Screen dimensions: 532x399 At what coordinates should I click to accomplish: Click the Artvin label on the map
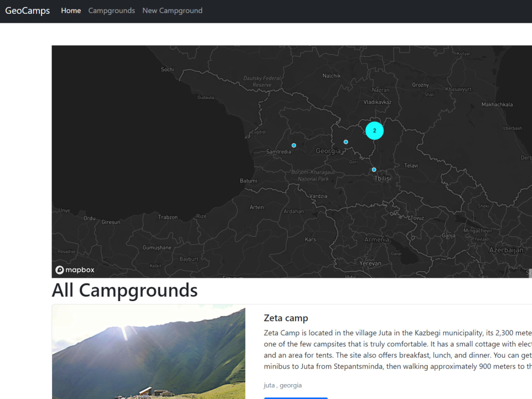pyautogui.click(x=256, y=207)
